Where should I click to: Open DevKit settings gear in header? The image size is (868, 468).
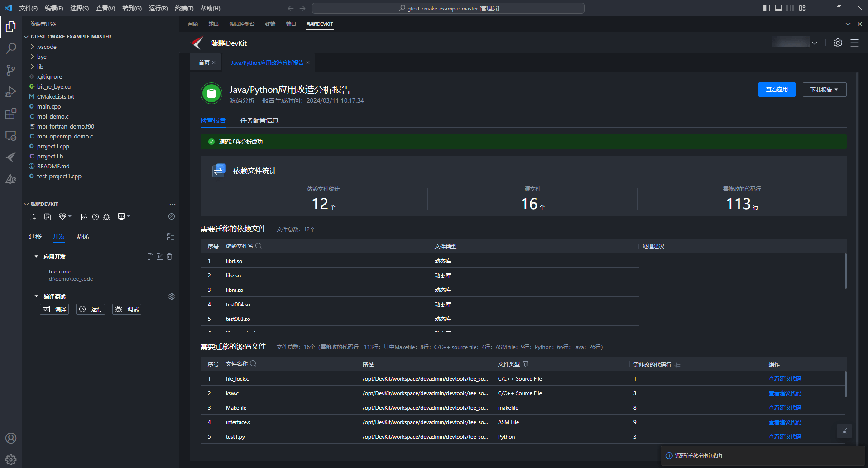point(838,43)
